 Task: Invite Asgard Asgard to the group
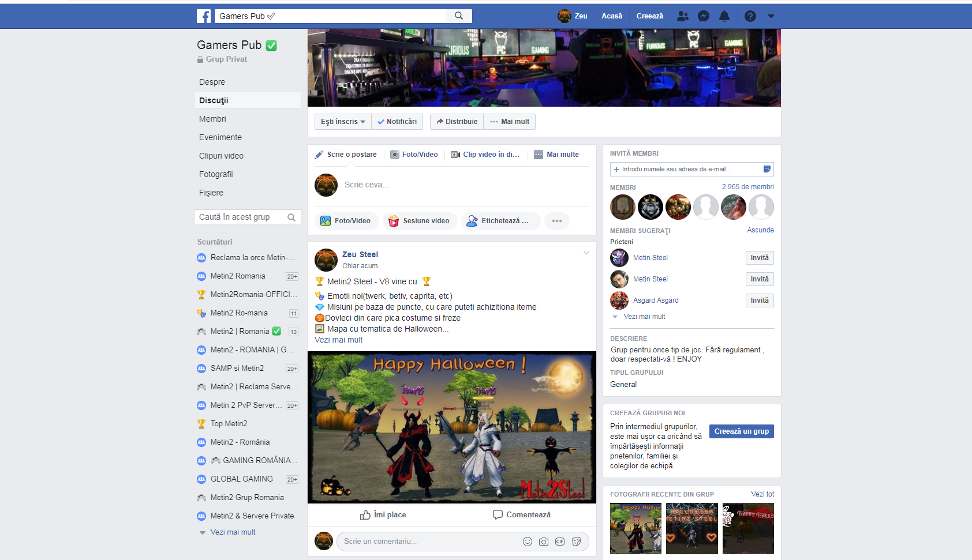tap(760, 300)
